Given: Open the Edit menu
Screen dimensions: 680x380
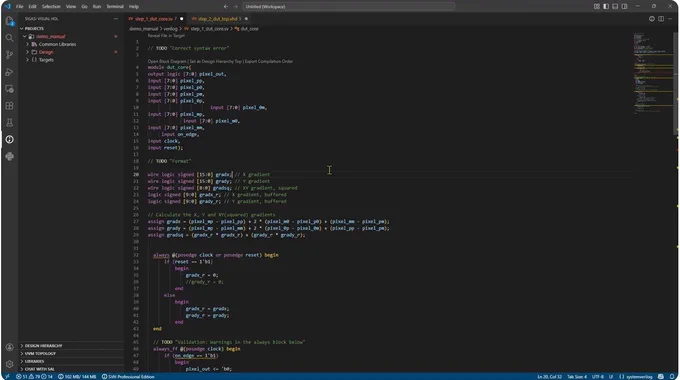Looking at the screenshot, I should pyautogui.click(x=33, y=7).
